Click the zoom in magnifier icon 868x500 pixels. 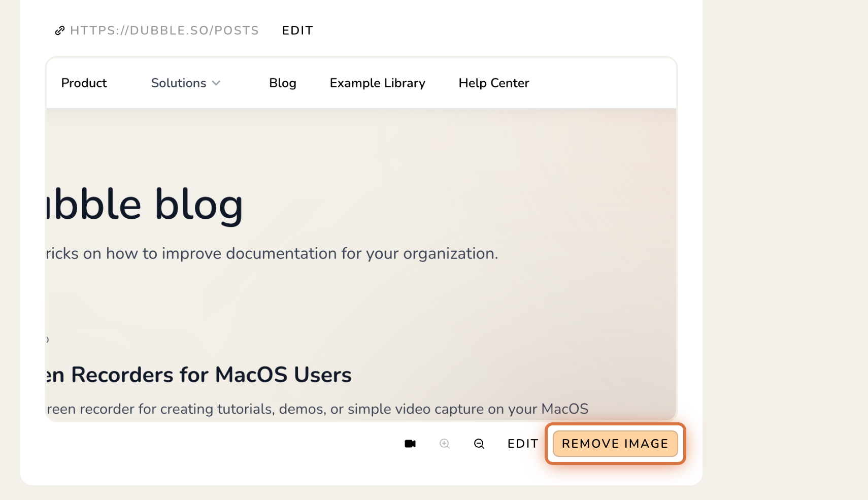[x=445, y=444]
